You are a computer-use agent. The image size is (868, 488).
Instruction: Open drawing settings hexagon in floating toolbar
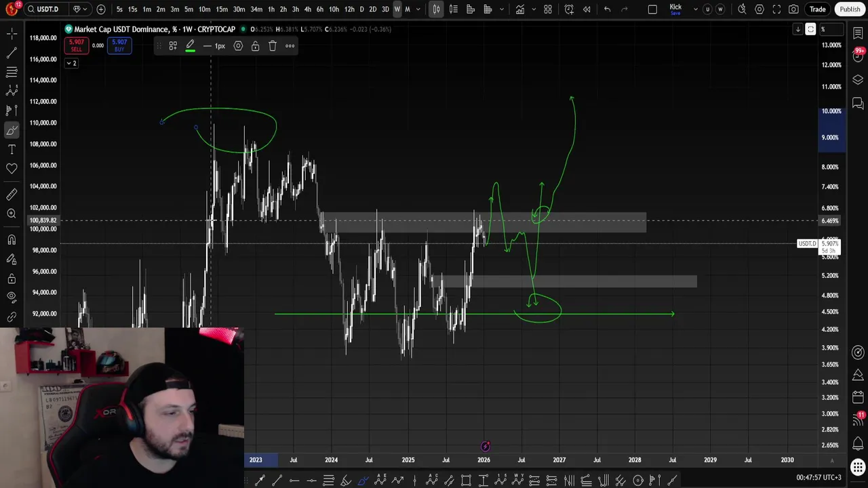pyautogui.click(x=238, y=46)
